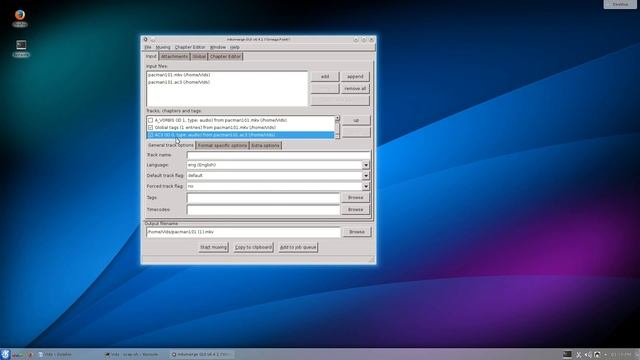The height and width of the screenshot is (360, 640).
Task: Open the Help menu
Action: coord(234,47)
